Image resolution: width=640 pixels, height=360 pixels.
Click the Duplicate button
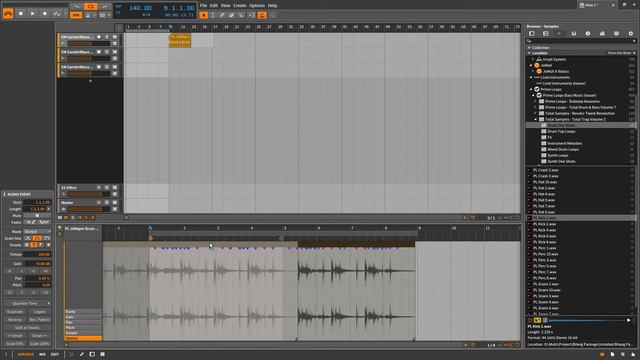(16, 312)
